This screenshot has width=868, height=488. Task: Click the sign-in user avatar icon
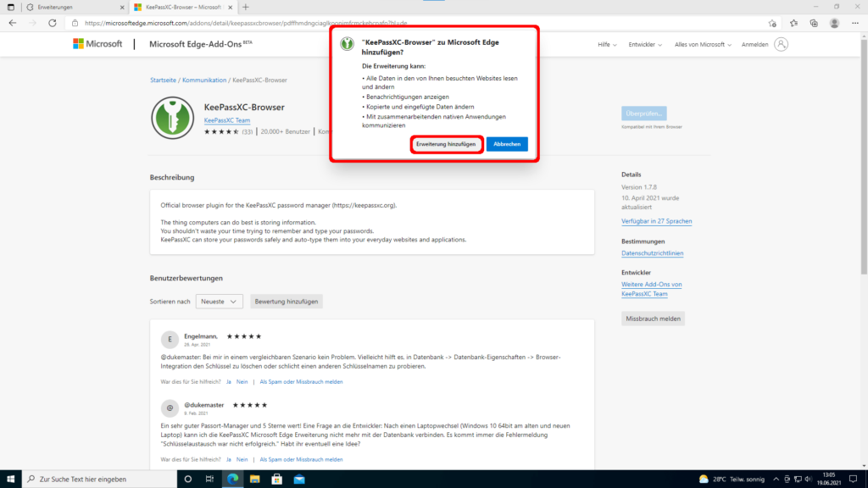(781, 44)
